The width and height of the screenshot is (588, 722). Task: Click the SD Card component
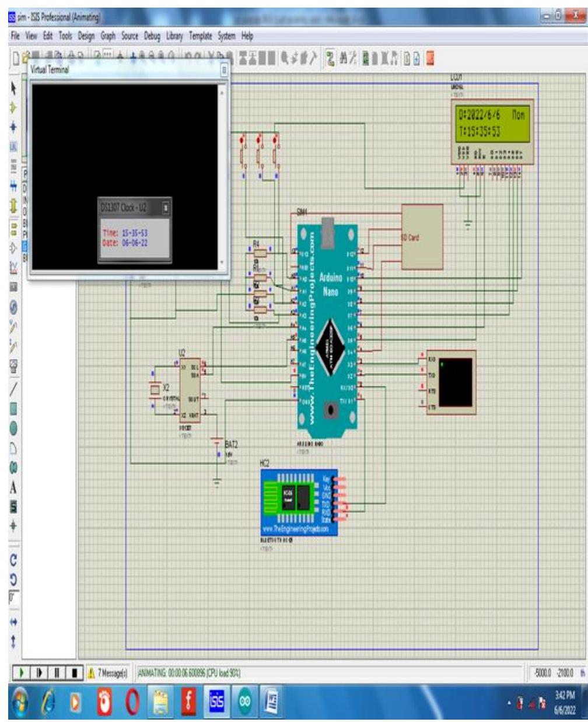click(421, 236)
